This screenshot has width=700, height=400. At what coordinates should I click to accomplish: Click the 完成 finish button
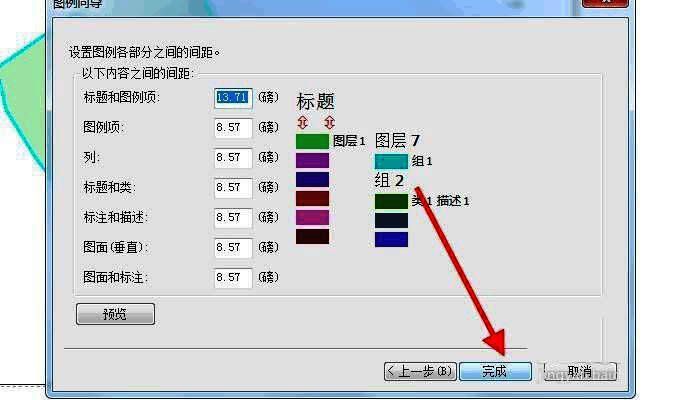click(x=495, y=371)
